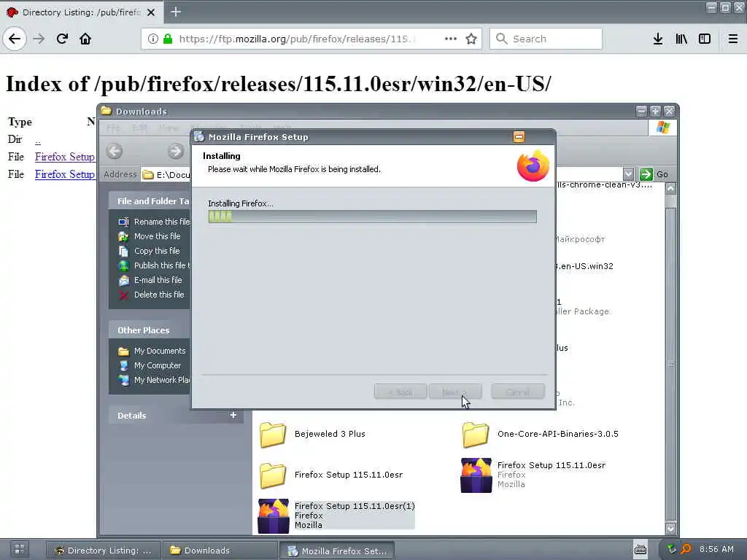Open the first Firefox Setup file link
This screenshot has height=560, width=747.
65,157
